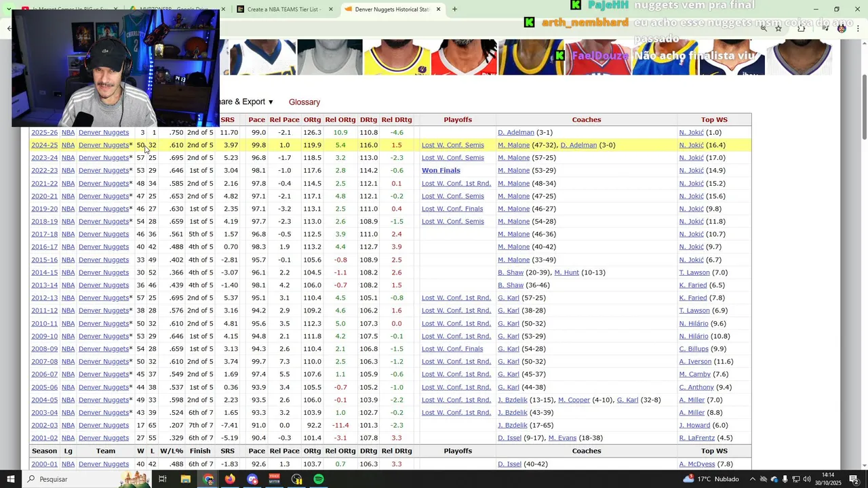Screen dimensions: 868x488
Task: Close the Create a NBA TEAMS Tier List tab
Action: point(331,9)
